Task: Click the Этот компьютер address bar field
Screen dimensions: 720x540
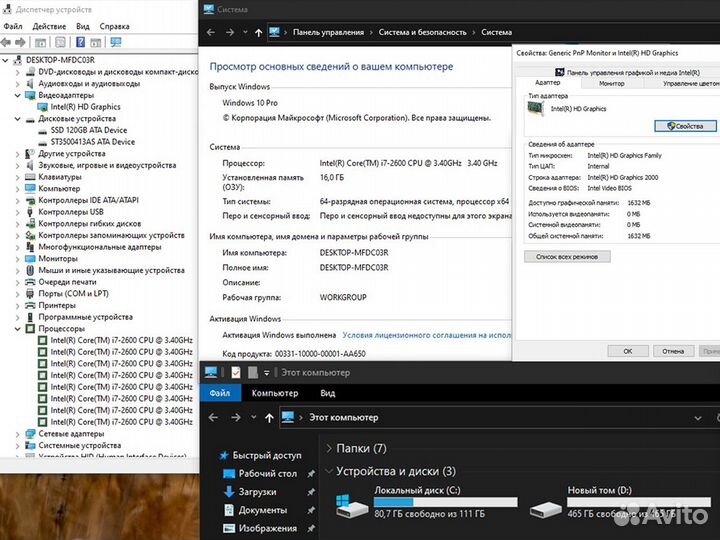Action: pos(491,418)
